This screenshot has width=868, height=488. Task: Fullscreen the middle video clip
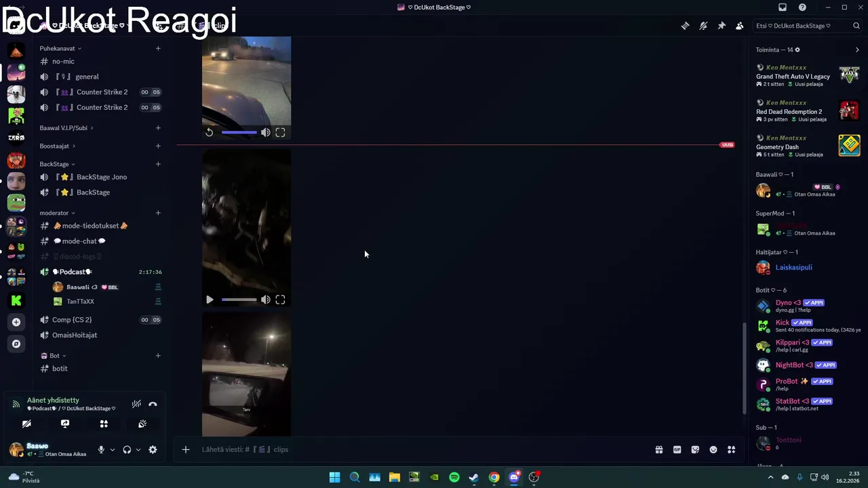280,300
